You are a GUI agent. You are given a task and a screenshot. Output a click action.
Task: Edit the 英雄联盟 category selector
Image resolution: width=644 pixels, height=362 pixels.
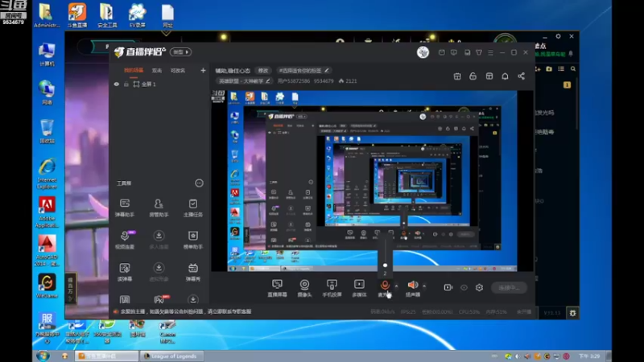[244, 81]
